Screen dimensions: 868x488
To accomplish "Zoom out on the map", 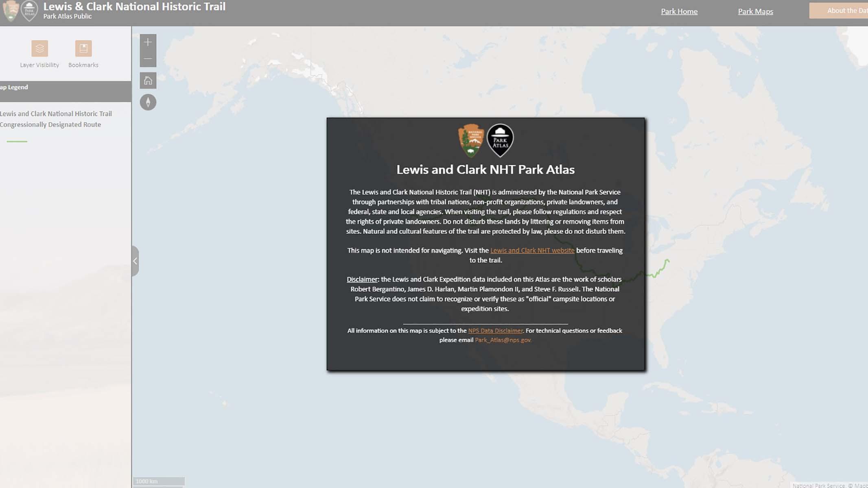I will click(x=148, y=59).
